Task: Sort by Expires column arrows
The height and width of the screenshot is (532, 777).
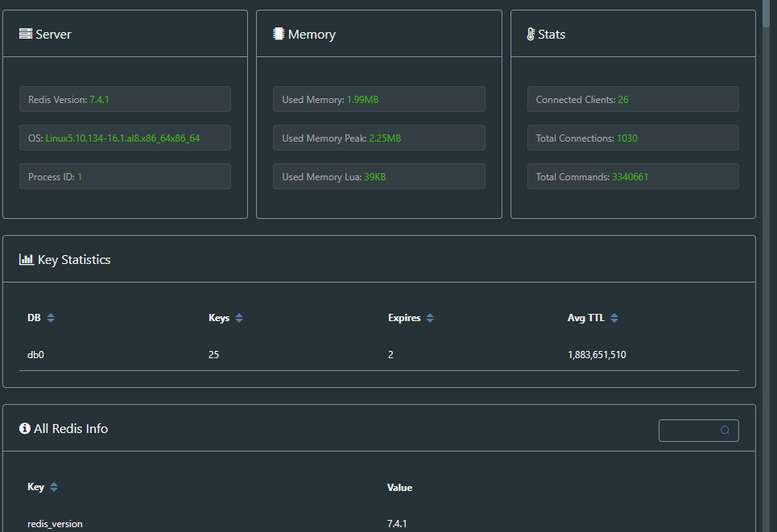Action: 430,318
